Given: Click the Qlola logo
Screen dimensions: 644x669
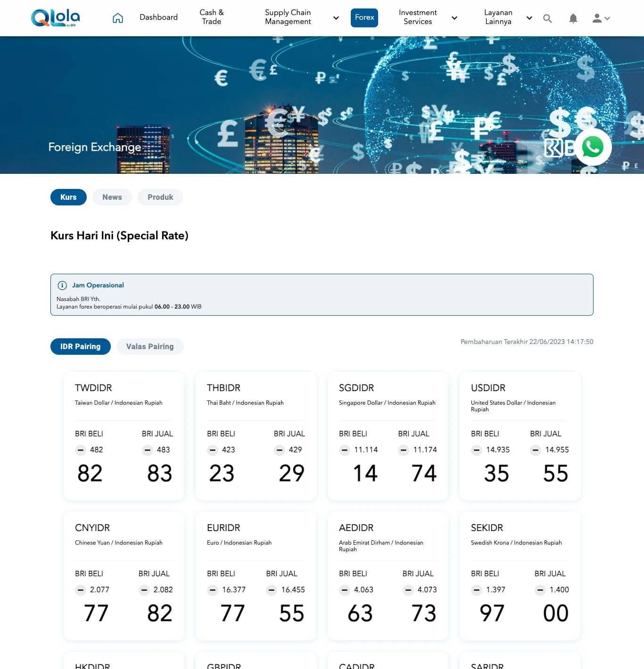Looking at the screenshot, I should [55, 18].
